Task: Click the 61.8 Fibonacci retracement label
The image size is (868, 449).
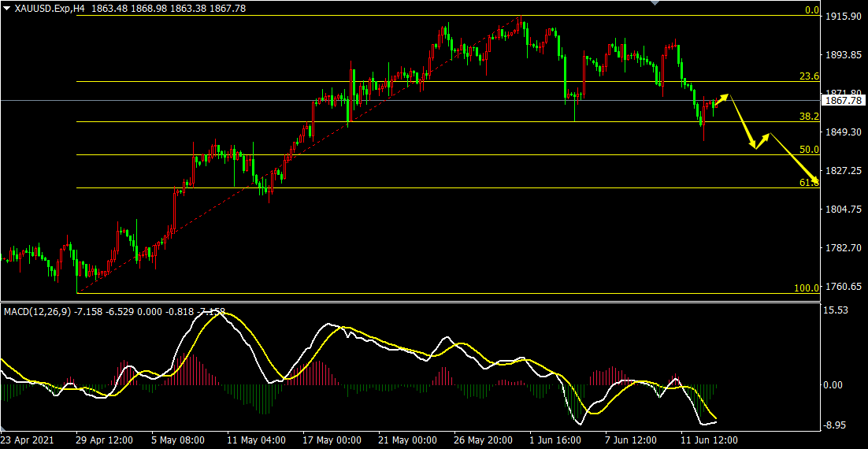Action: pyautogui.click(x=809, y=182)
